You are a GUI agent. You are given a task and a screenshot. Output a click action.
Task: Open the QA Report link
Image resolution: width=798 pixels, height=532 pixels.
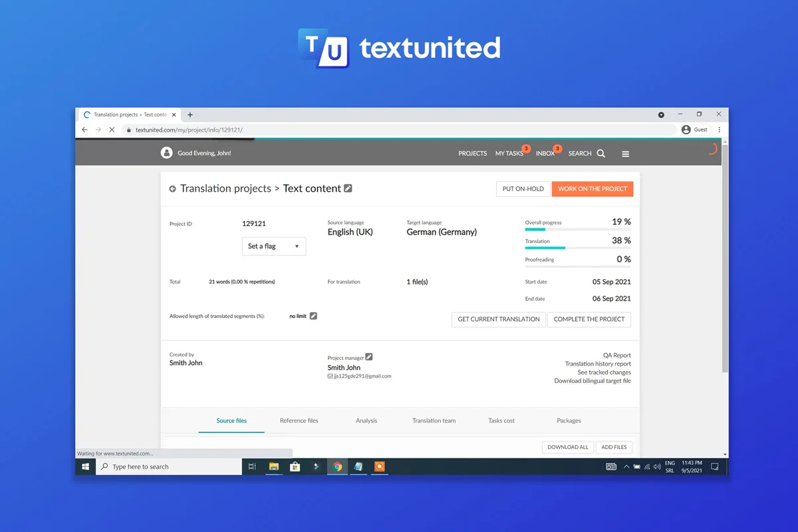coord(617,355)
